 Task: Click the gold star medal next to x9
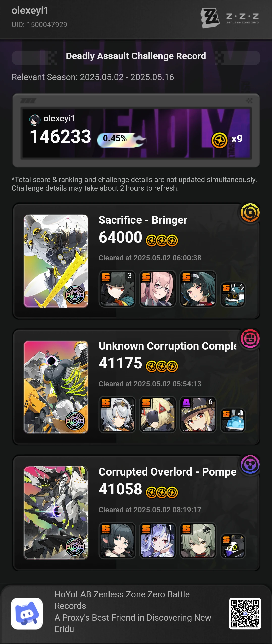pos(219,140)
